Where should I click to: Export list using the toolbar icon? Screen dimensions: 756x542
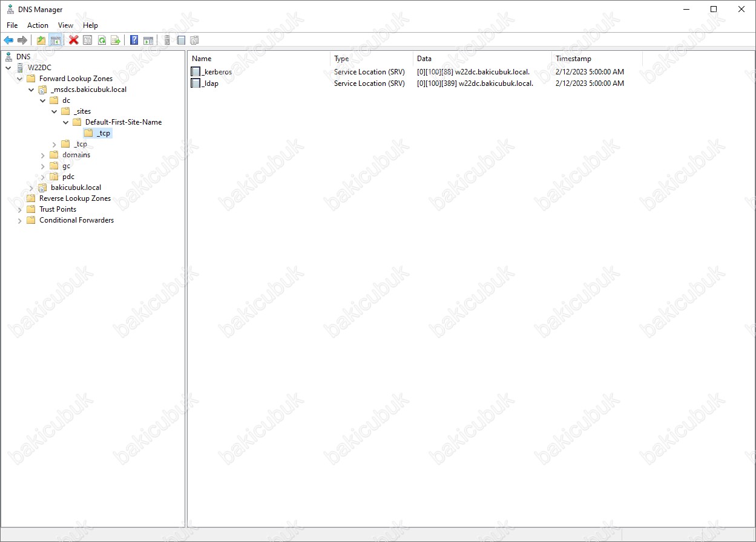(x=116, y=41)
